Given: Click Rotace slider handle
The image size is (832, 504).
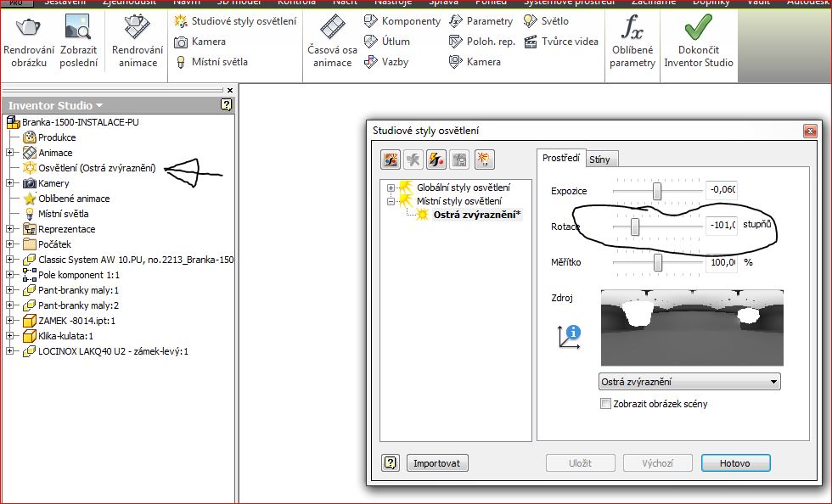Looking at the screenshot, I should pos(635,227).
